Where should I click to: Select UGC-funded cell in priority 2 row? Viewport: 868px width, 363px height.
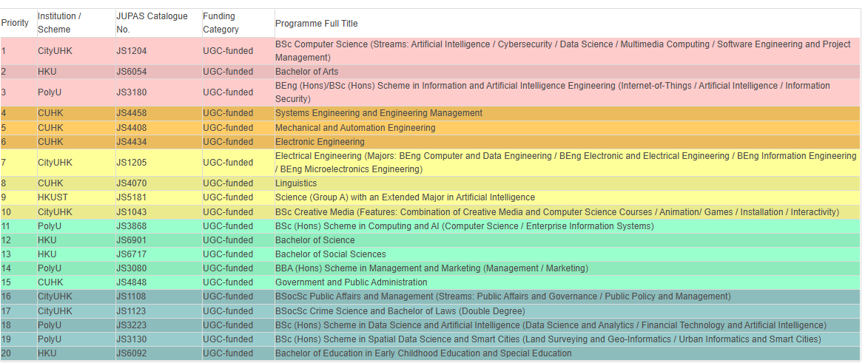pos(227,72)
